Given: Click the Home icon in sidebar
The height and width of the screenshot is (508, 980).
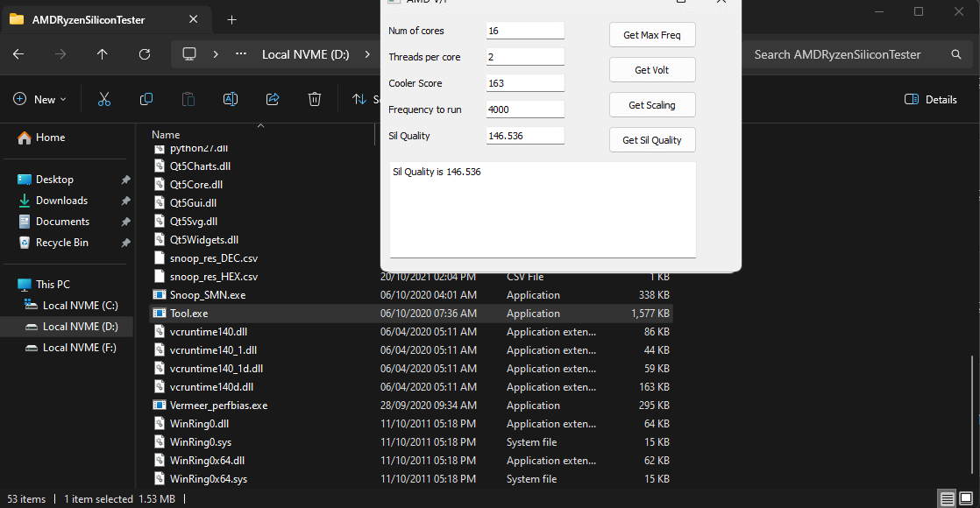Looking at the screenshot, I should point(25,138).
